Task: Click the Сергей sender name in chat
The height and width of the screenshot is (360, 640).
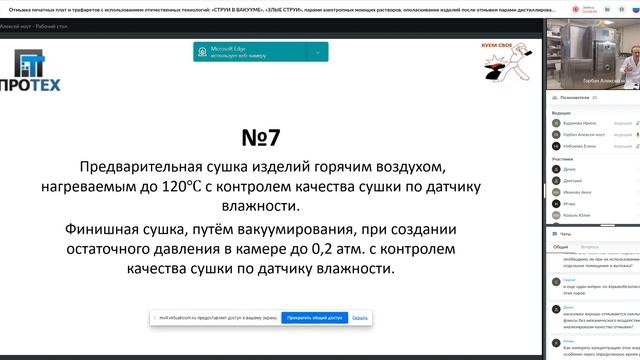Action: tap(569, 280)
